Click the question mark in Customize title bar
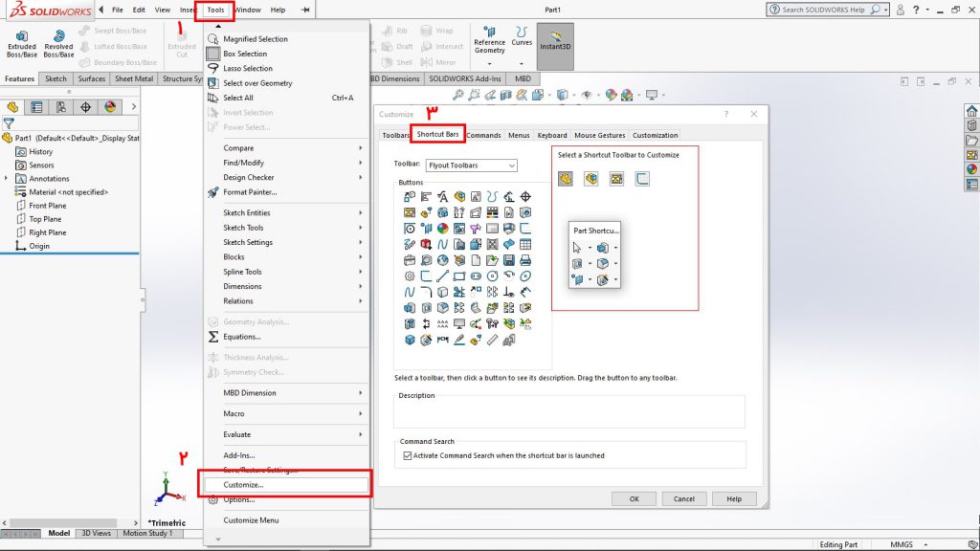Image resolution: width=980 pixels, height=551 pixels. click(x=725, y=115)
